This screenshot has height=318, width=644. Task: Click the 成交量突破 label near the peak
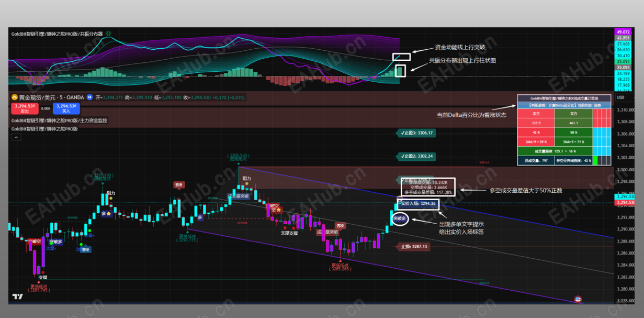pos(238,196)
